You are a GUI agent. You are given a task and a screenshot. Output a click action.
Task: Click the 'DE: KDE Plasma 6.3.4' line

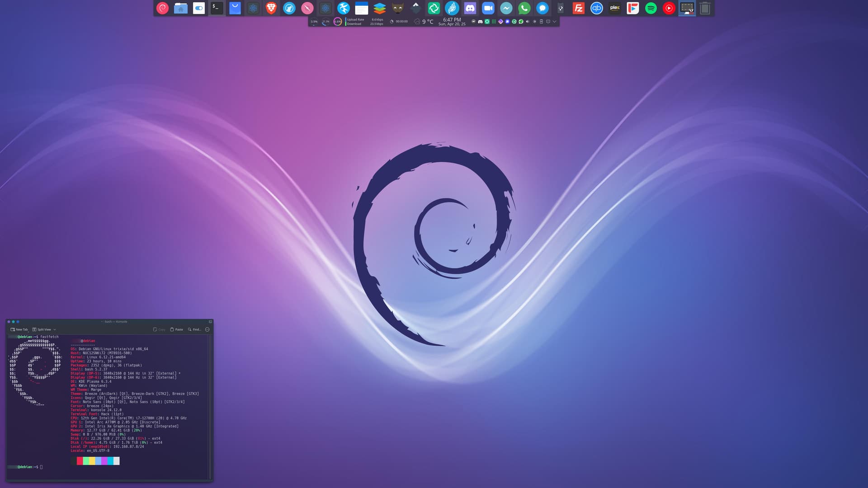pyautogui.click(x=91, y=381)
